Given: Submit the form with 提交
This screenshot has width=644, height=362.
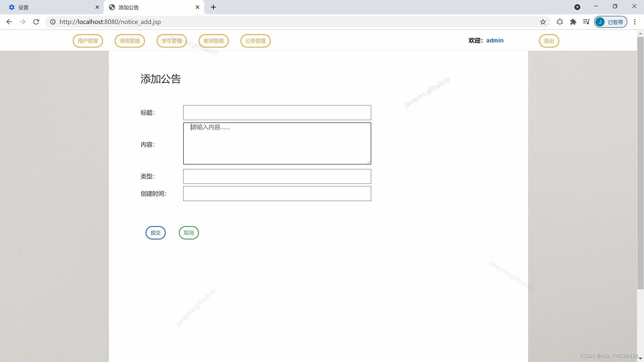Looking at the screenshot, I should 156,233.
